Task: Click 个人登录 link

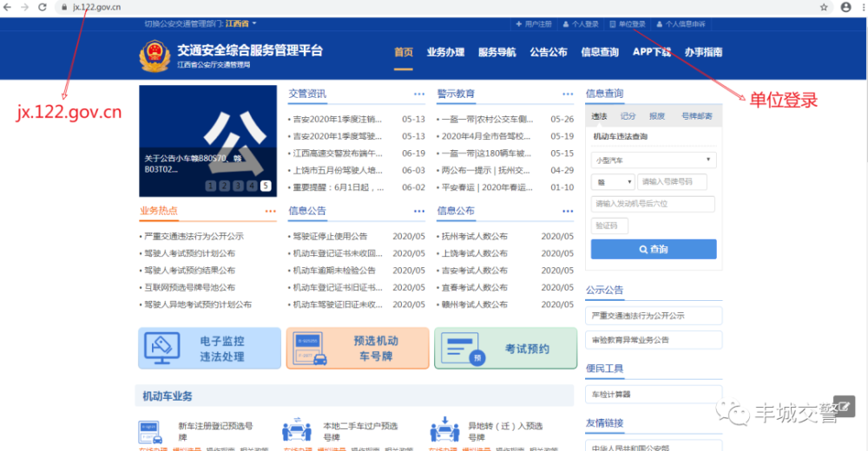Action: (x=581, y=24)
